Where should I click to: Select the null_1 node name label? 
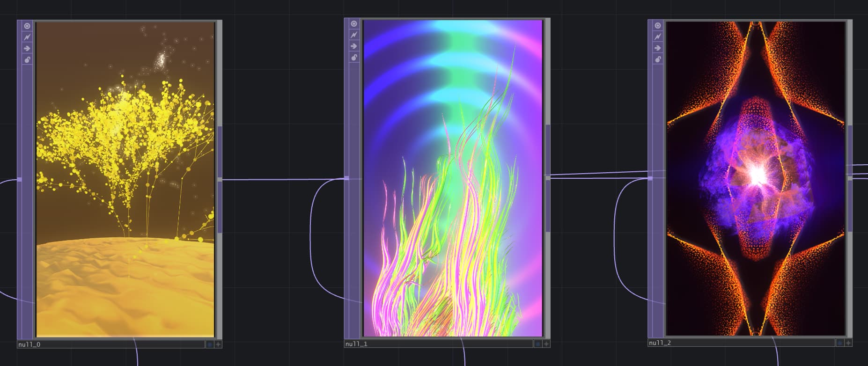tap(356, 344)
